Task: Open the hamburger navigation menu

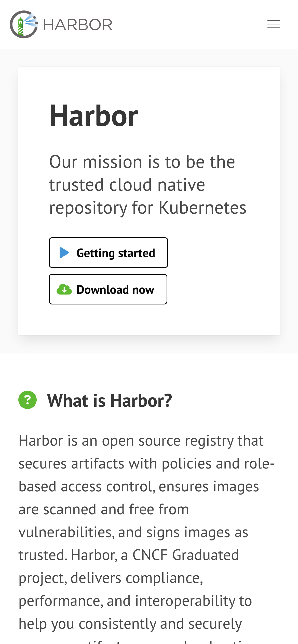Action: [273, 24]
